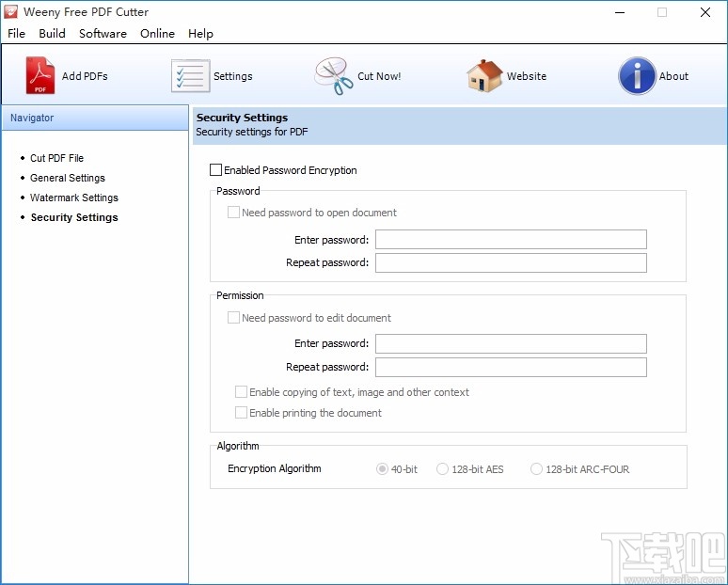Click the Website label in toolbar
The image size is (728, 585).
pos(526,76)
